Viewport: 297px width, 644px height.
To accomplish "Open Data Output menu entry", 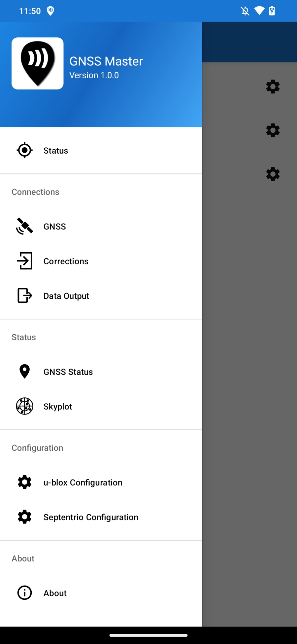I will (x=66, y=296).
